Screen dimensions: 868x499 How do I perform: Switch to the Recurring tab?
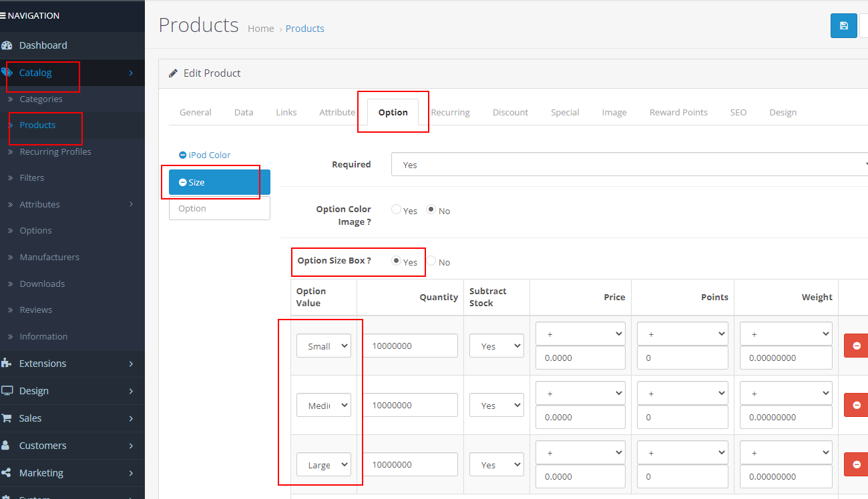[x=450, y=112]
